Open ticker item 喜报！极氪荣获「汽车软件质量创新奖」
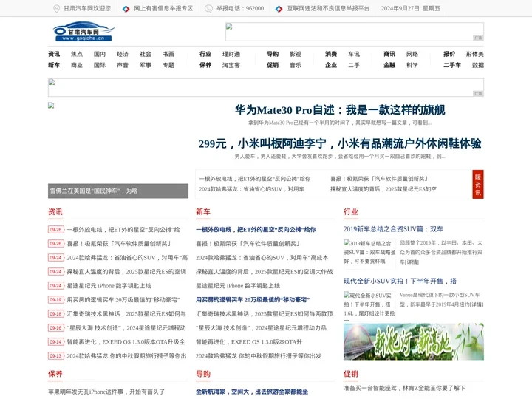Viewport: 532px width, 399px height. coord(379,179)
